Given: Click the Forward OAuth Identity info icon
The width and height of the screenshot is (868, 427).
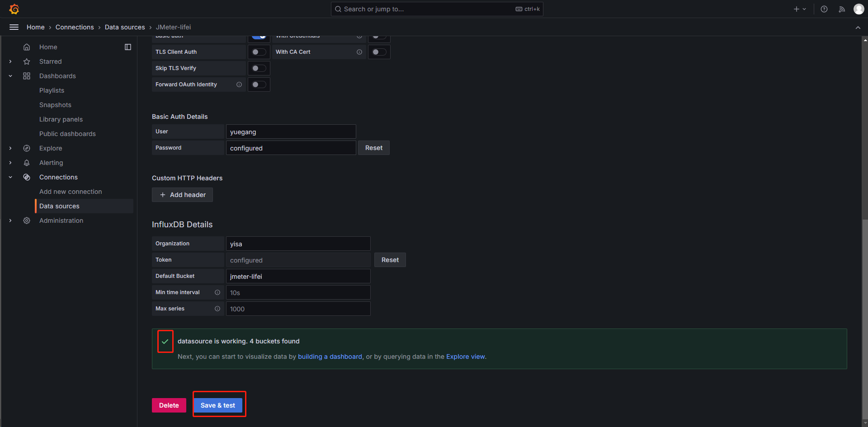Looking at the screenshot, I should click(239, 84).
